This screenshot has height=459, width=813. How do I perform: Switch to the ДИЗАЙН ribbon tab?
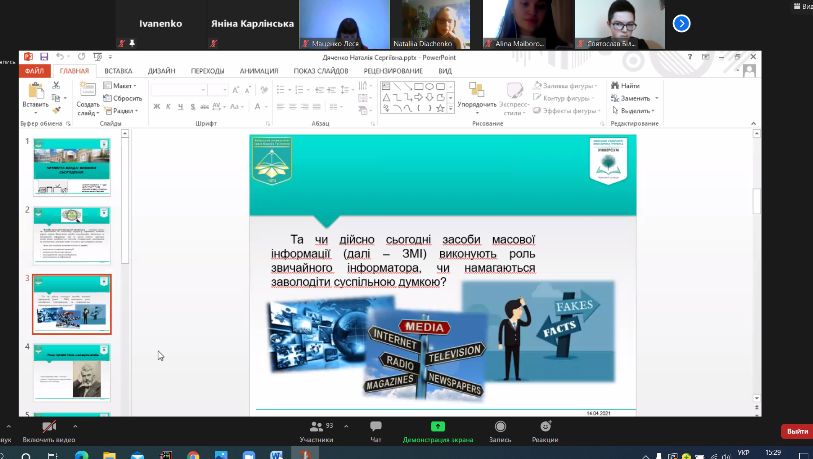[161, 71]
